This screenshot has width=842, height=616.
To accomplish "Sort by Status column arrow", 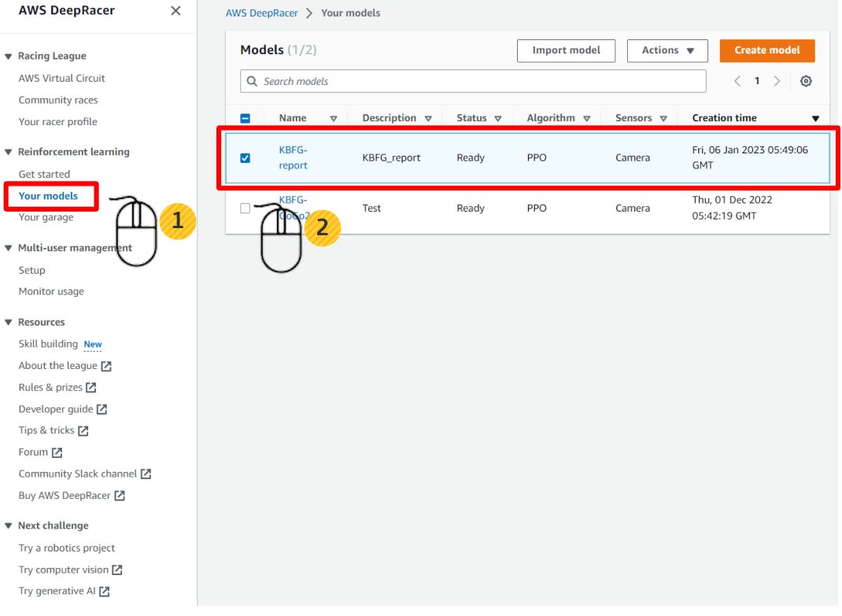I will tap(498, 119).
